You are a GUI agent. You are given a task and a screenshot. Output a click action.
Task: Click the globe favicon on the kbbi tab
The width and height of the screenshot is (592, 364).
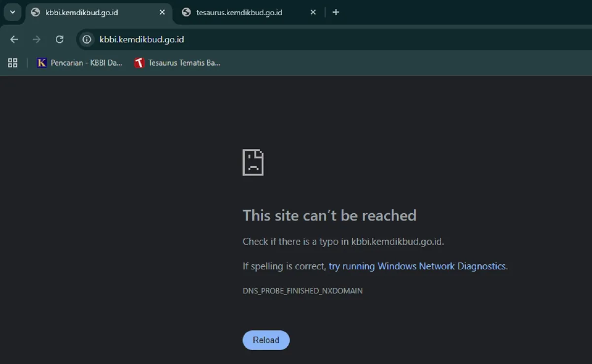click(35, 12)
